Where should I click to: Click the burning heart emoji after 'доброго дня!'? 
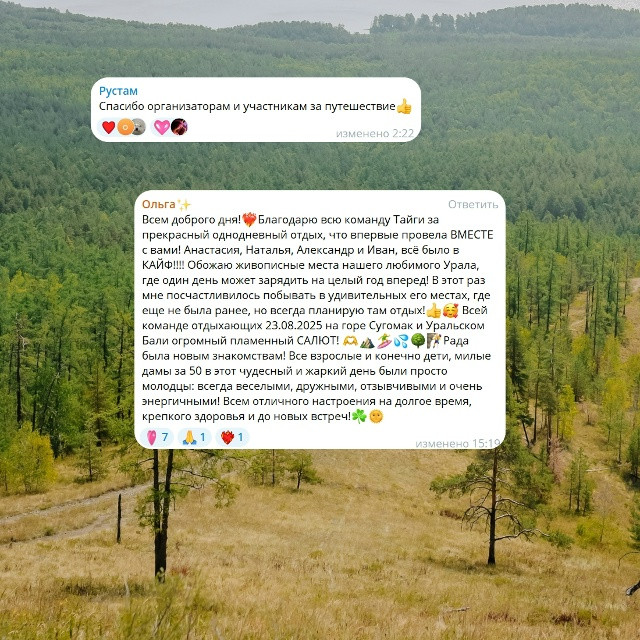[249, 220]
